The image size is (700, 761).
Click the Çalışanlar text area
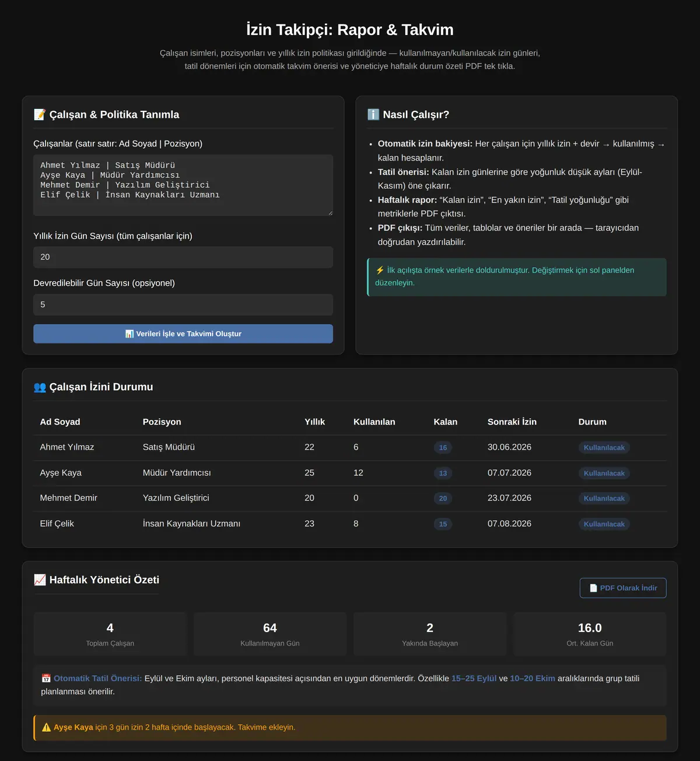[x=183, y=185]
